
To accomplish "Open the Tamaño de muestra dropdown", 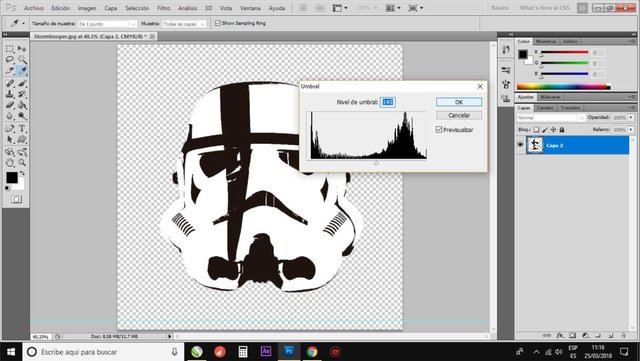I will tap(107, 24).
